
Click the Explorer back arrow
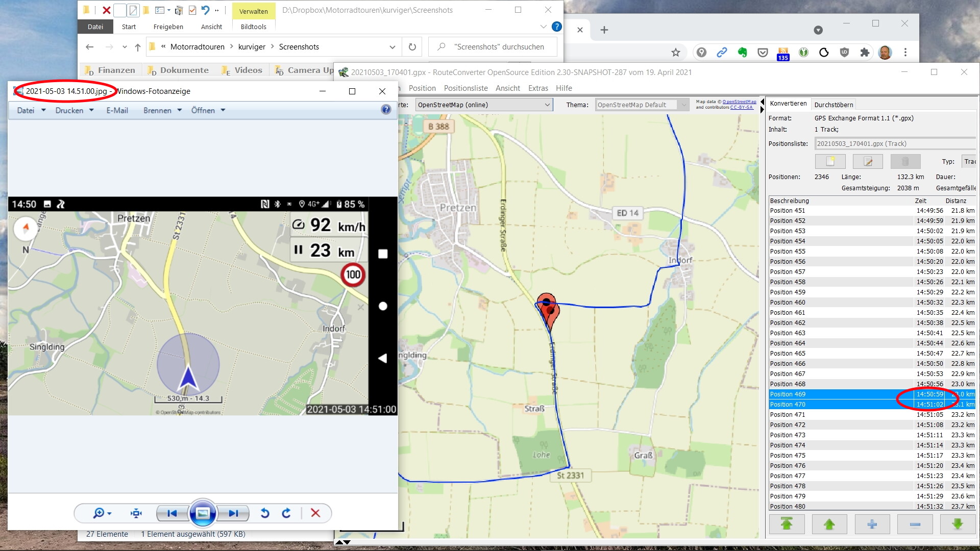pyautogui.click(x=90, y=47)
